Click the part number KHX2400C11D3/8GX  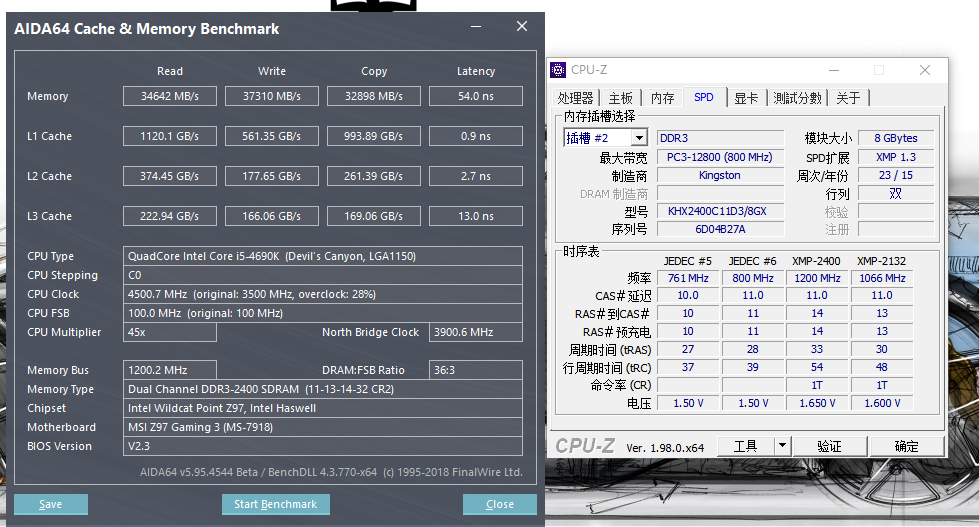tap(721, 211)
